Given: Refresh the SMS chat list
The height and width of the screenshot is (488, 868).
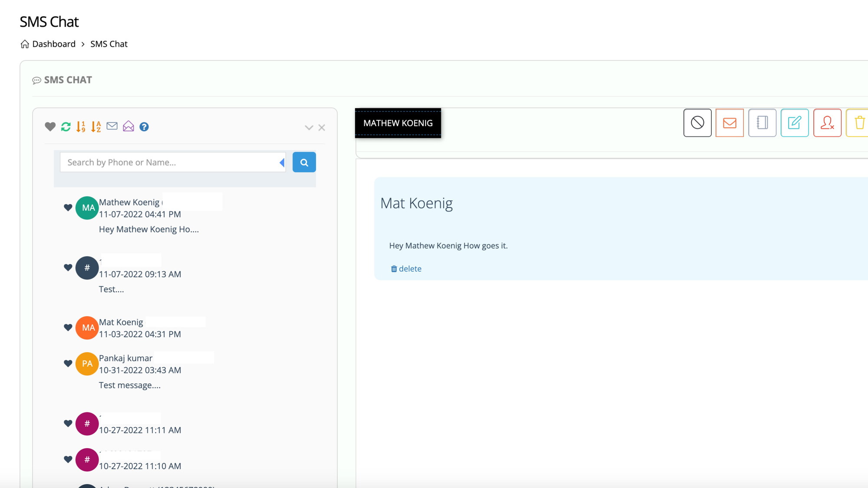Looking at the screenshot, I should [66, 126].
